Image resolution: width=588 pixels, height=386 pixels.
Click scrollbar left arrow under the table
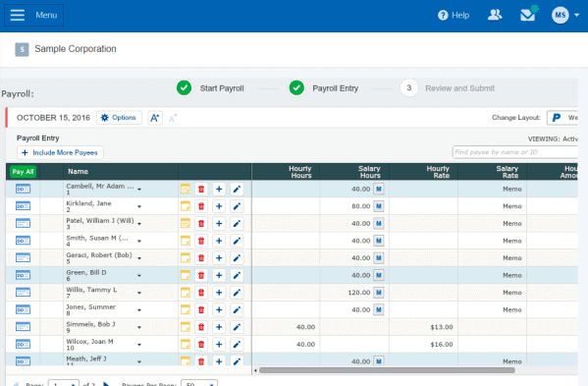255,370
